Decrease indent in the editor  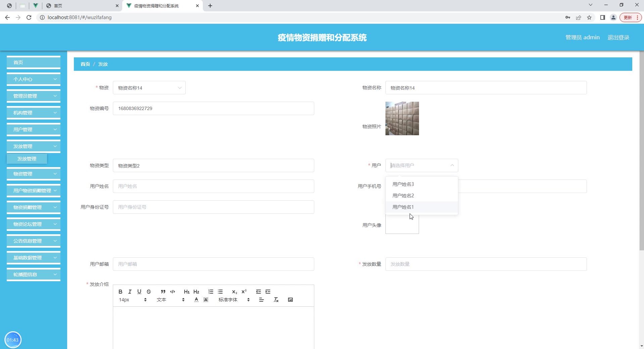pyautogui.click(x=259, y=292)
